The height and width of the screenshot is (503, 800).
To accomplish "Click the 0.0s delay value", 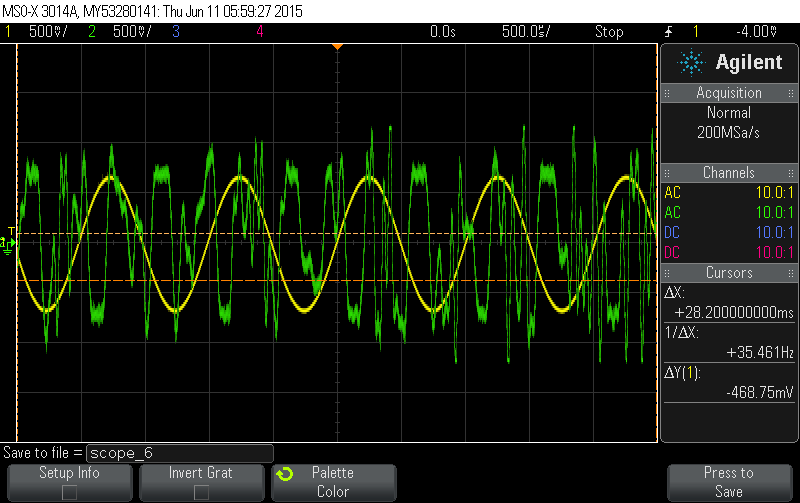I will (442, 32).
